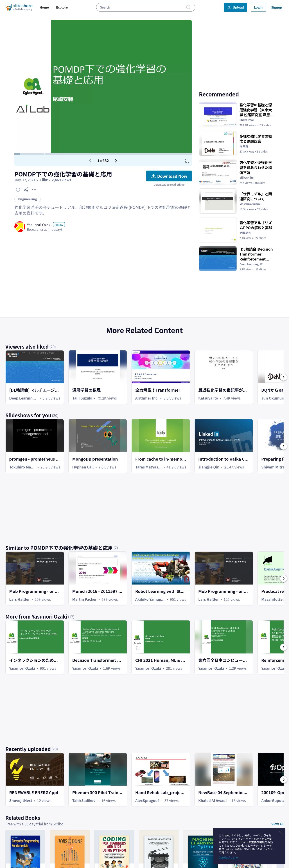Viewport: 289px width, 868px height.
Task: Open RENEWABLE ENERGY.ppt card
Action: [35, 780]
